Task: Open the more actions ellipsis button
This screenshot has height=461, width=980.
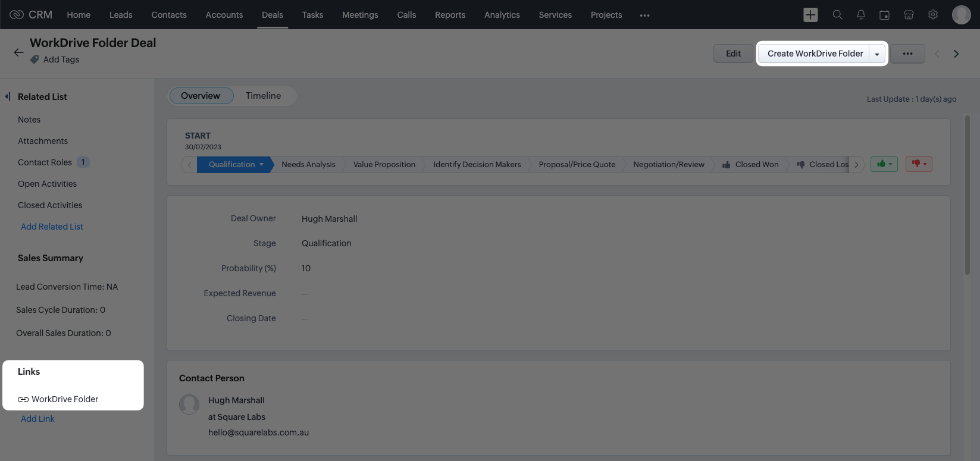Action: (907, 54)
